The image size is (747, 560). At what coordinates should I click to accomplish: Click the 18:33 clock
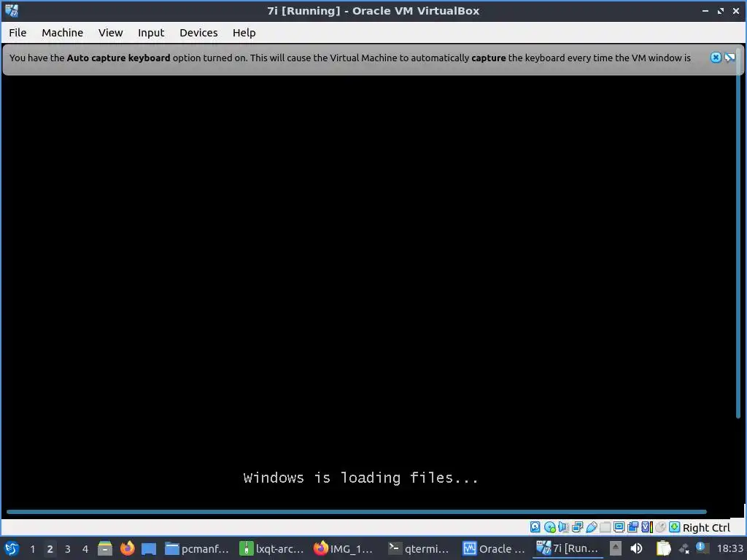[x=729, y=549]
